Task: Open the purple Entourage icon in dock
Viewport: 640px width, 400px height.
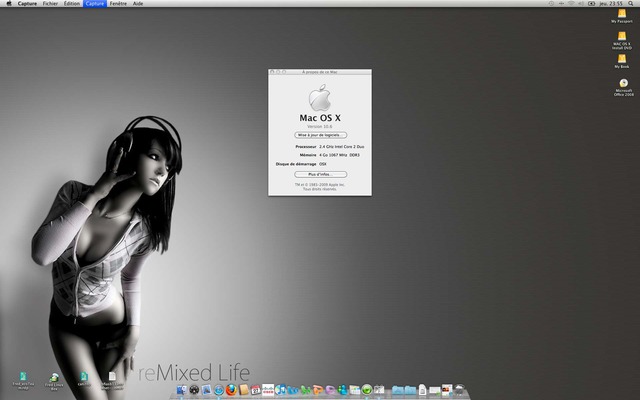Action: click(x=330, y=390)
